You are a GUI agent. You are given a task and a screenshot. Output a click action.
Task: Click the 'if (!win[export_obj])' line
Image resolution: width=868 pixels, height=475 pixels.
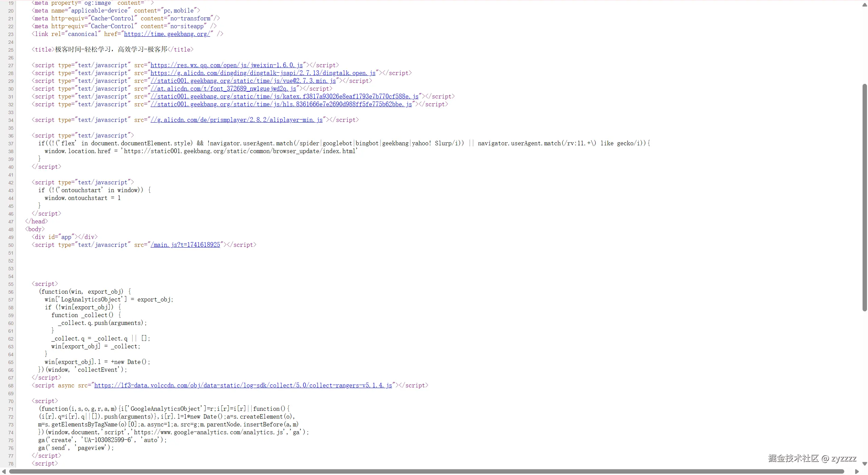point(83,307)
